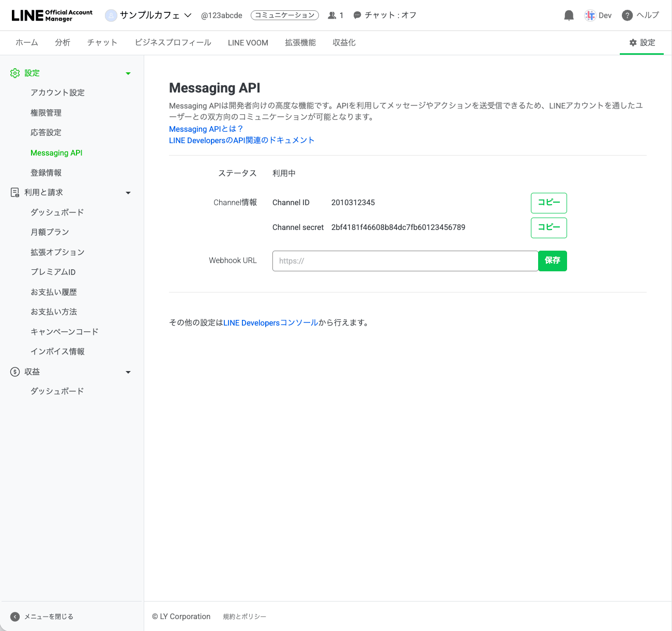Open お支払い履歴 in the sidebar

pos(54,293)
